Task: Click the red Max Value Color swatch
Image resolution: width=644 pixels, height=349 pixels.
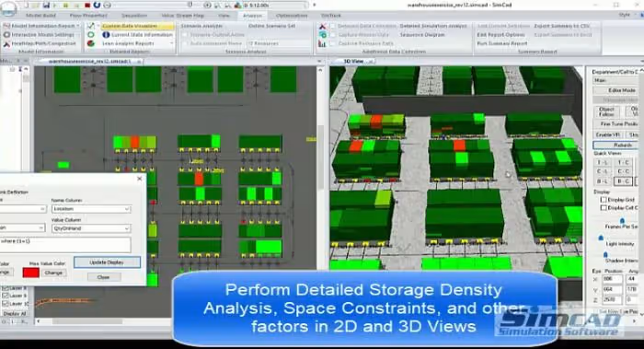Action: [x=30, y=273]
